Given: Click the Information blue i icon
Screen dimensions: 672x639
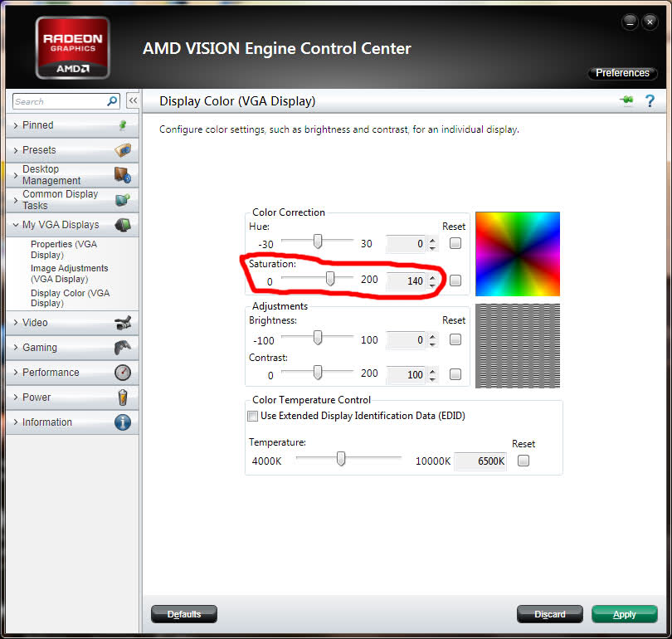Looking at the screenshot, I should click(x=123, y=422).
